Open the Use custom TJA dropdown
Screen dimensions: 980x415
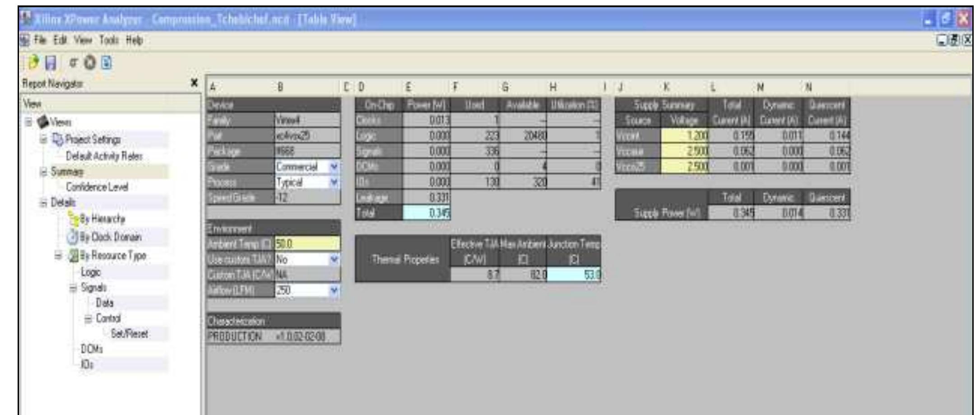coord(334,259)
